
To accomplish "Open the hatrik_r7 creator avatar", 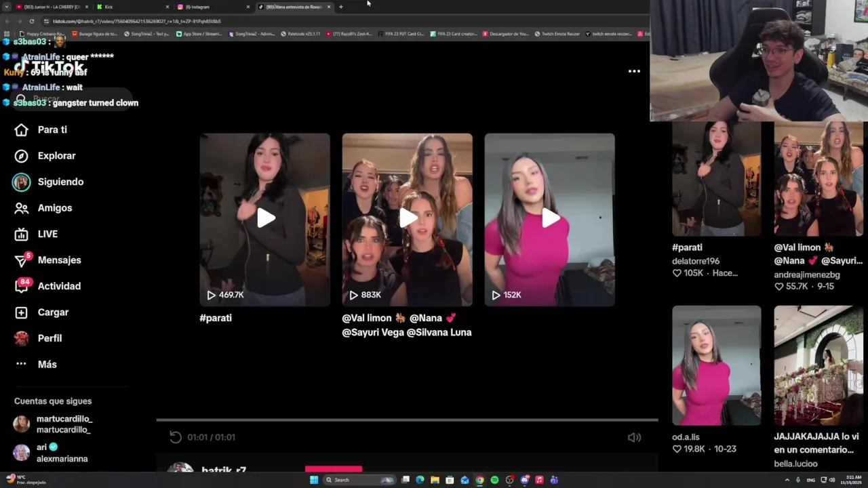I will coord(180,468).
